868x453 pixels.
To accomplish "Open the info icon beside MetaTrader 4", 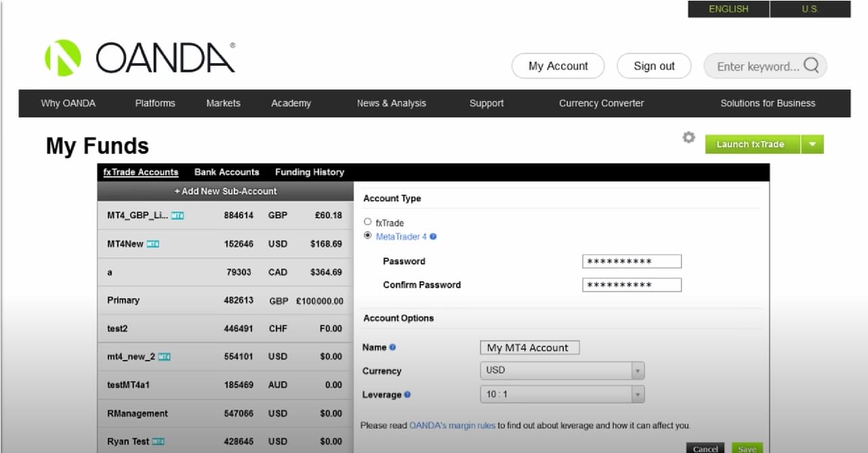I will [434, 236].
